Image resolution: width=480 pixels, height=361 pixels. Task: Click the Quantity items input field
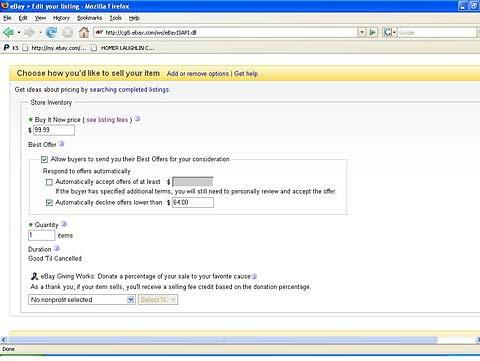42,235
